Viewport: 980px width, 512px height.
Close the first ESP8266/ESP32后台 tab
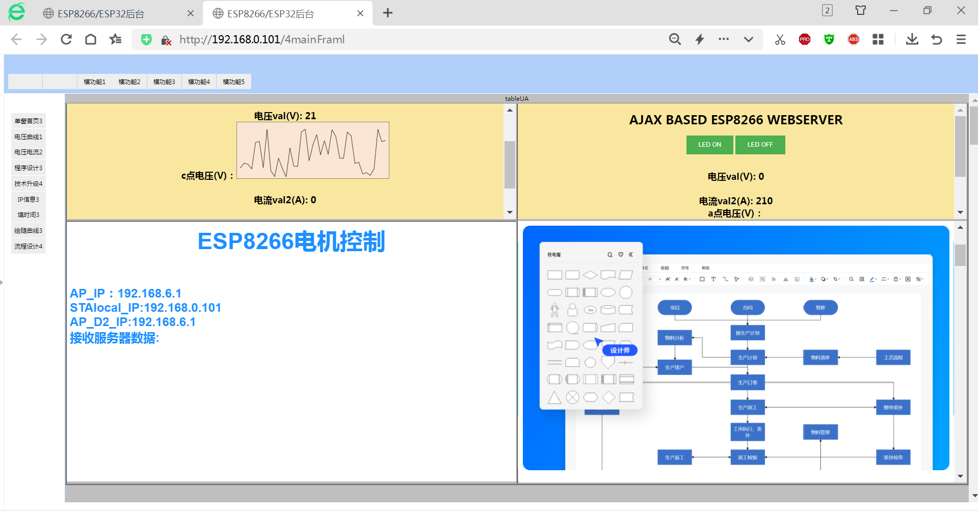(x=191, y=13)
